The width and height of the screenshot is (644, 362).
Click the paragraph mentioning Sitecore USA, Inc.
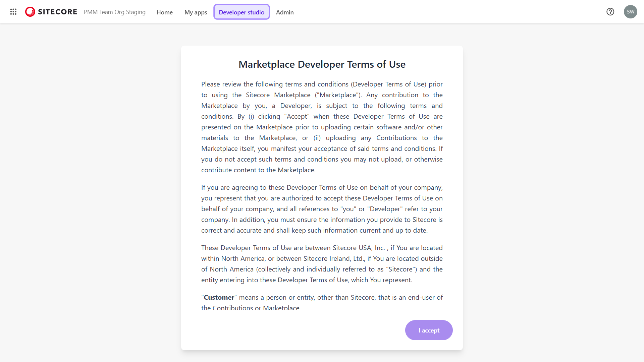pyautogui.click(x=322, y=264)
